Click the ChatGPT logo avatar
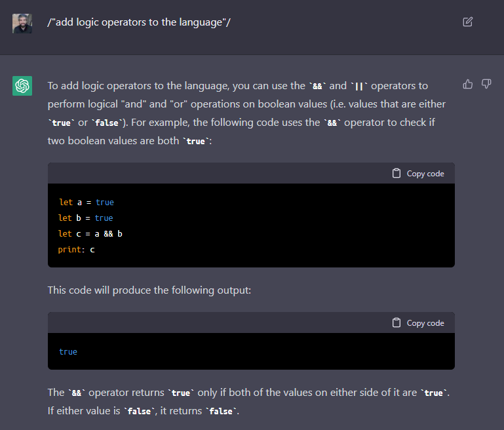This screenshot has height=430, width=504. (22, 86)
